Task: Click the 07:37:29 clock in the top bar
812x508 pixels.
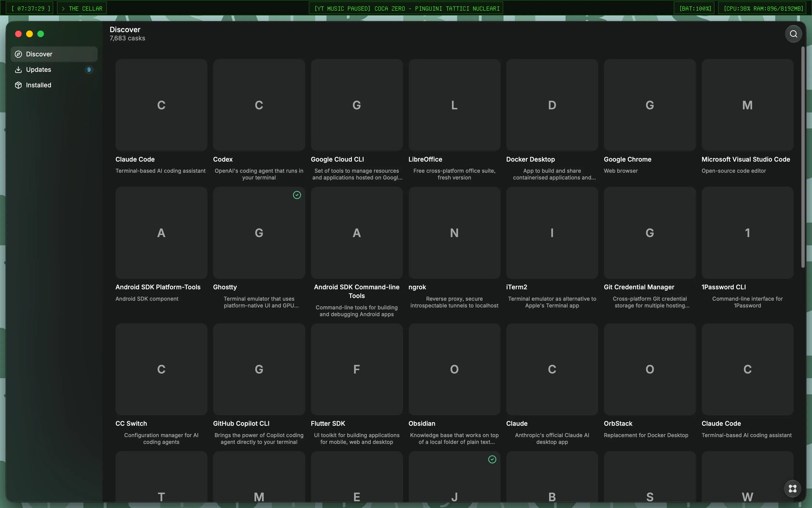Action: pos(29,8)
